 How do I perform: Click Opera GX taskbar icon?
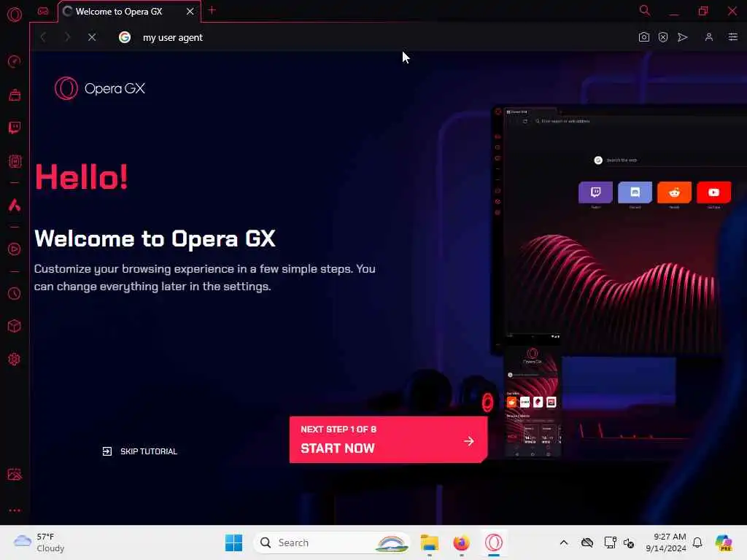click(494, 542)
